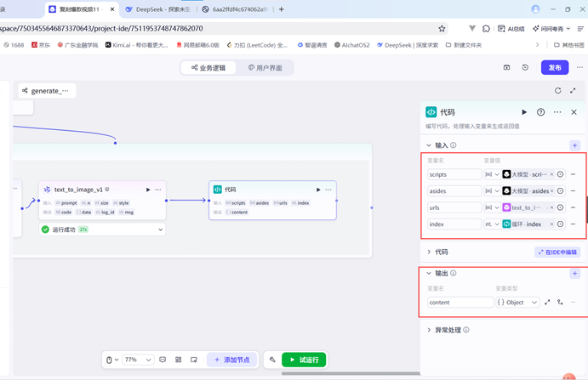The width and height of the screenshot is (588, 380).
Task: Open browser profile avatar
Action: pyautogui.click(x=535, y=9)
